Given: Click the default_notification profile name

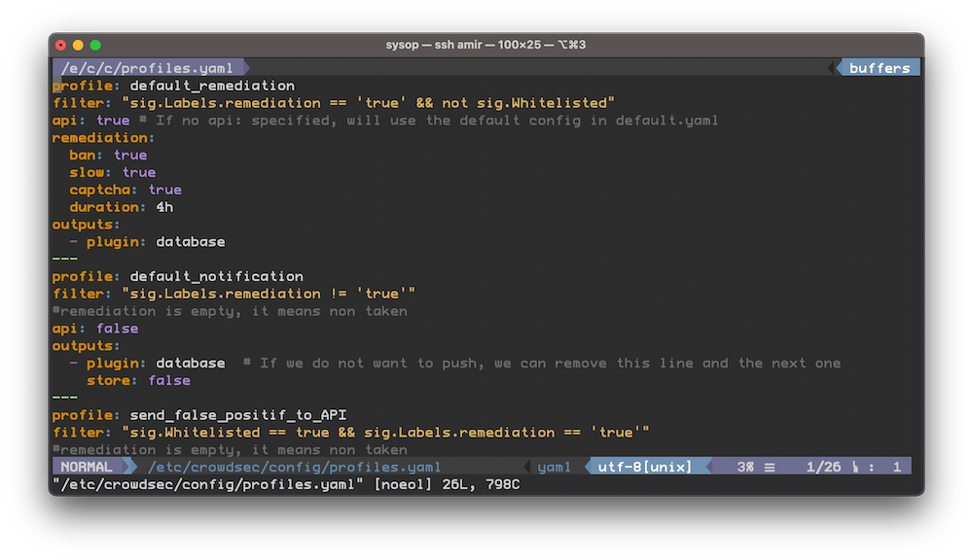Looking at the screenshot, I should pos(217,276).
